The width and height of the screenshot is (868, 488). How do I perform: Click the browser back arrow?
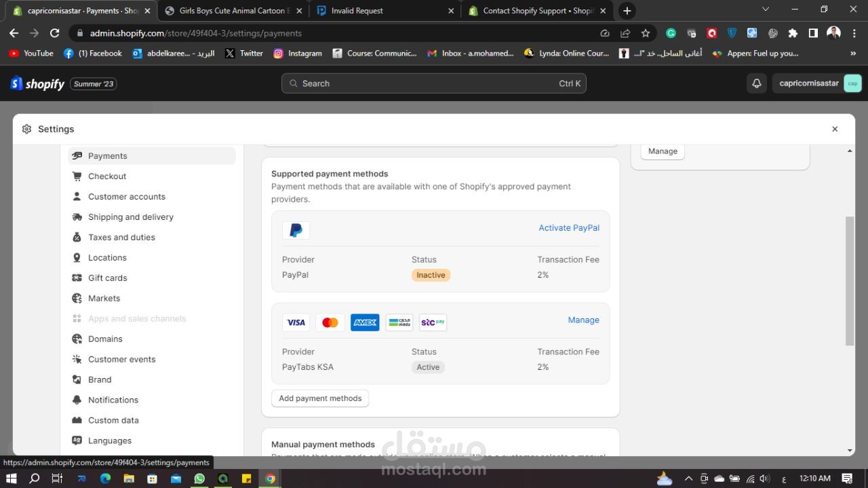(14, 33)
